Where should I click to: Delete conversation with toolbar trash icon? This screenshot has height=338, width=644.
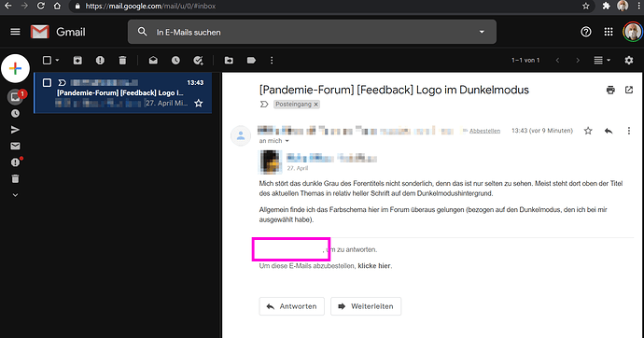coord(122,61)
